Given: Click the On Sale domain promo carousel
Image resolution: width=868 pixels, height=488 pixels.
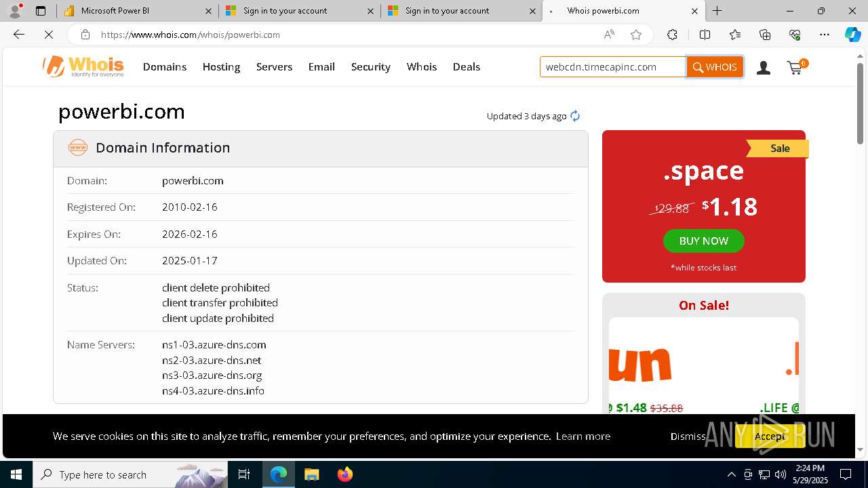Looking at the screenshot, I should [x=703, y=366].
